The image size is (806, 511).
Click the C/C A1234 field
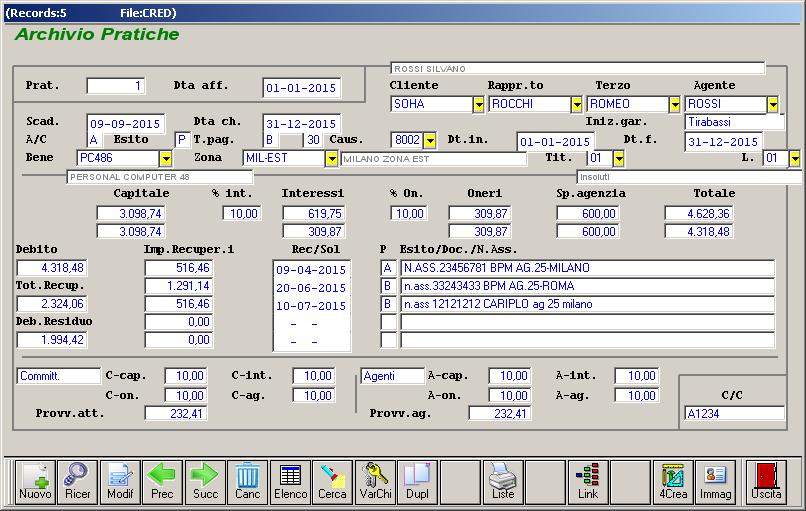(735, 413)
